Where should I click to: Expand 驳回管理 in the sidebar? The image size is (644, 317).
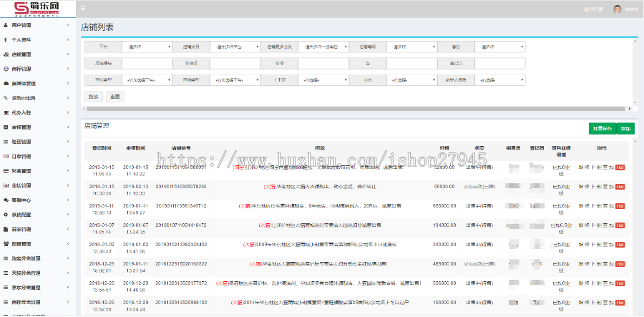coord(38,142)
